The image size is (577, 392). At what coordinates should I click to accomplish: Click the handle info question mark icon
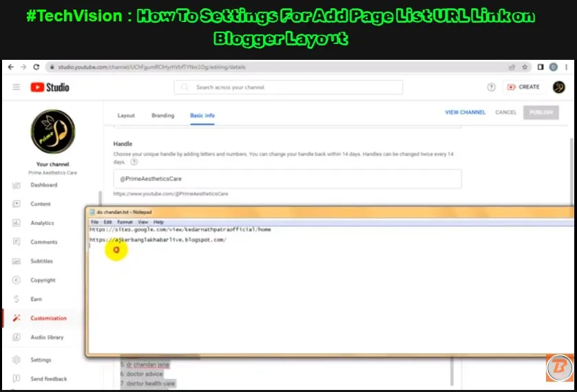click(x=134, y=162)
